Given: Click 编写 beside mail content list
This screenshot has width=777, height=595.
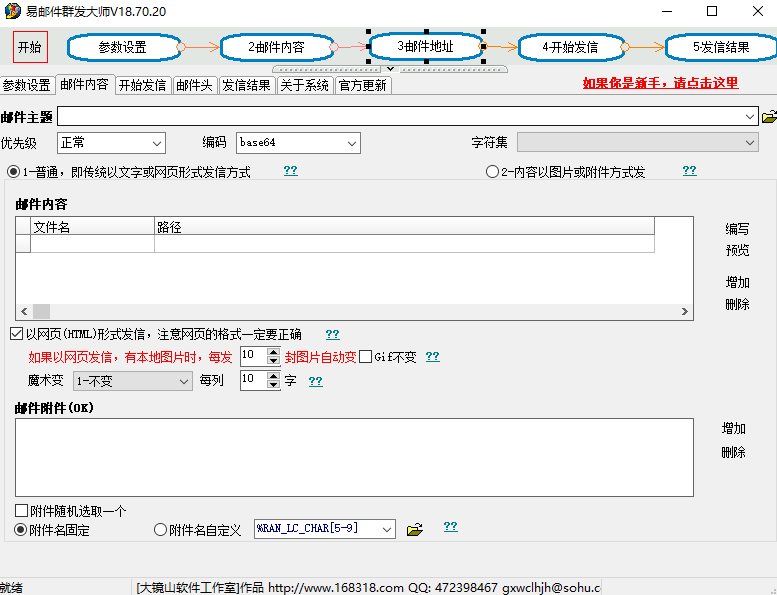Looking at the screenshot, I should click(737, 229).
